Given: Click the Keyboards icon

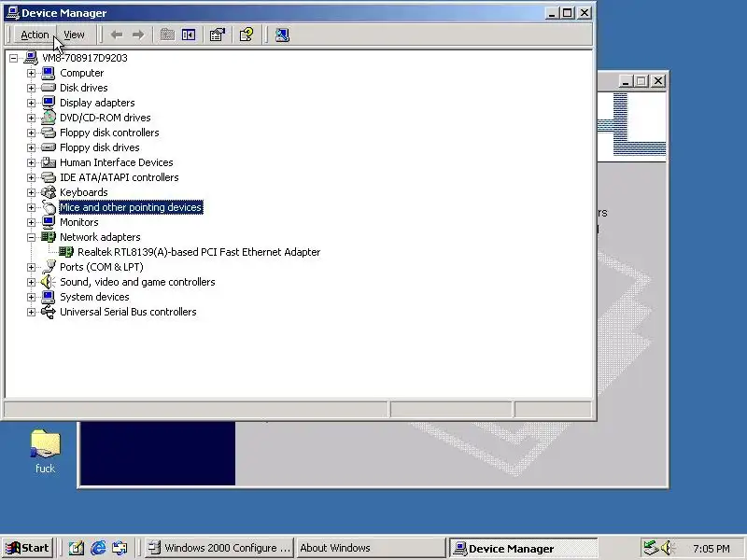Looking at the screenshot, I should click(49, 192).
